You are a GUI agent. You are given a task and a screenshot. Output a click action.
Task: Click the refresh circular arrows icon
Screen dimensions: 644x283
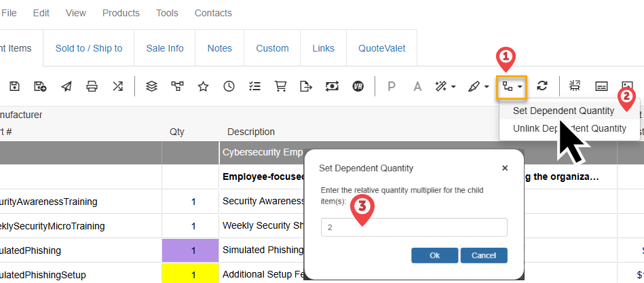point(542,86)
